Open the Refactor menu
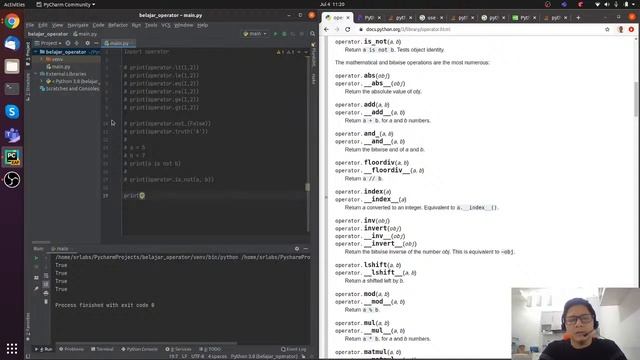 click(118, 25)
